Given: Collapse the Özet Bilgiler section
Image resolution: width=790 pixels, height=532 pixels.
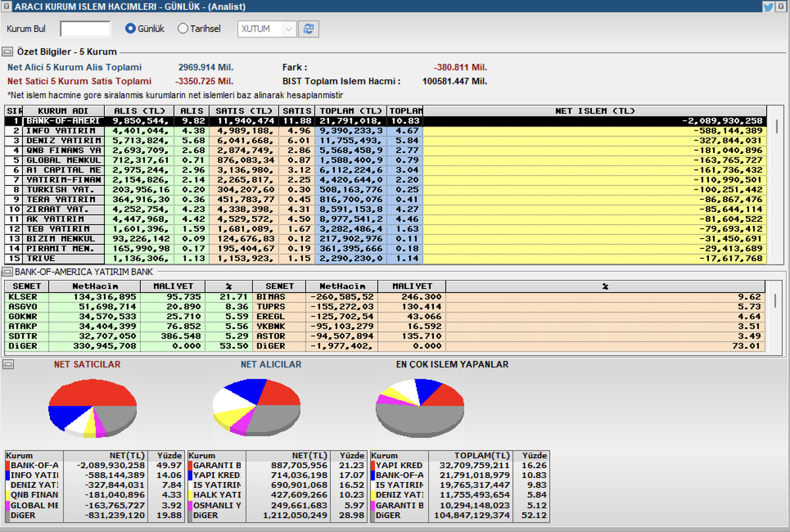Looking at the screenshot, I should (7, 51).
